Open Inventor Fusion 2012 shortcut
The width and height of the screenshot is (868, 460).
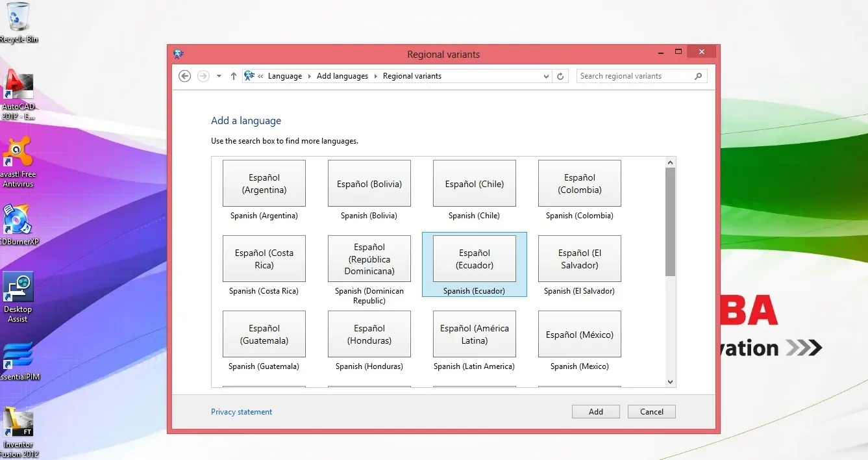pos(18,432)
